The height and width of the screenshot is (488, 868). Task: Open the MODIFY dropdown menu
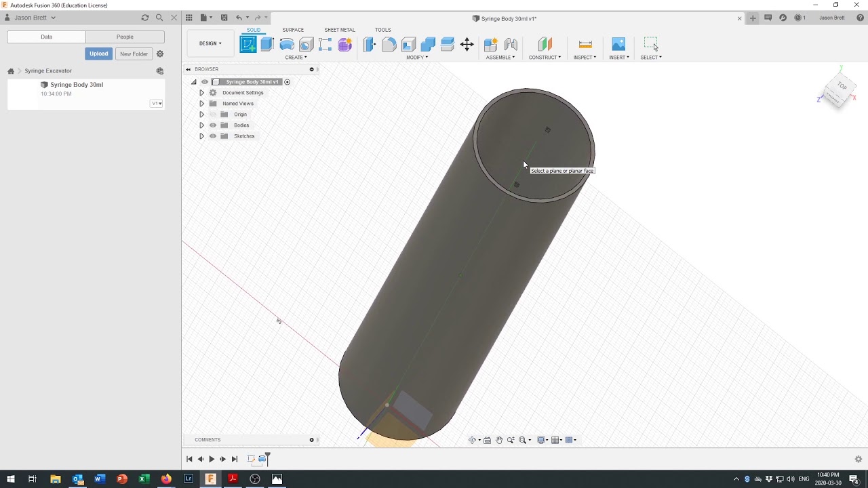417,58
